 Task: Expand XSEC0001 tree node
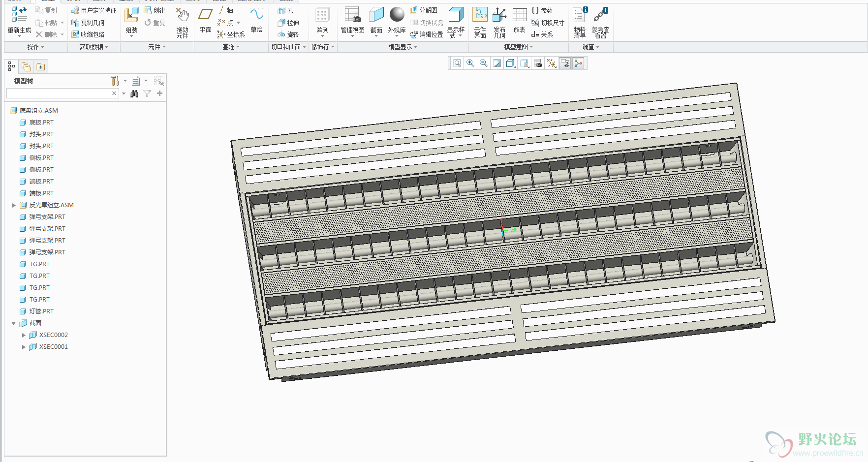click(x=24, y=347)
